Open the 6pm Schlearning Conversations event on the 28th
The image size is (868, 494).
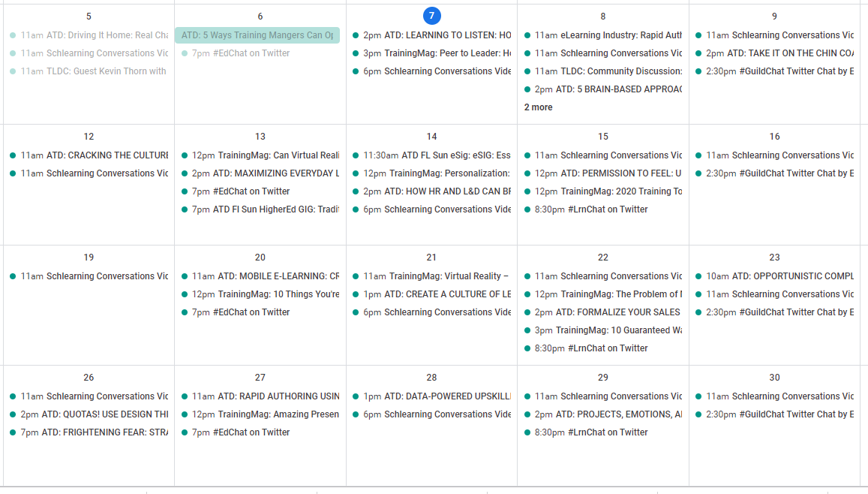pos(432,415)
